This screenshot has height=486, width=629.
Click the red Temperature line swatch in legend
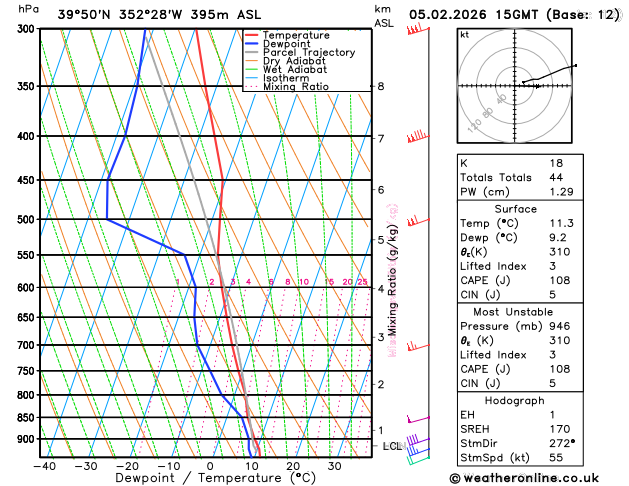pyautogui.click(x=252, y=35)
